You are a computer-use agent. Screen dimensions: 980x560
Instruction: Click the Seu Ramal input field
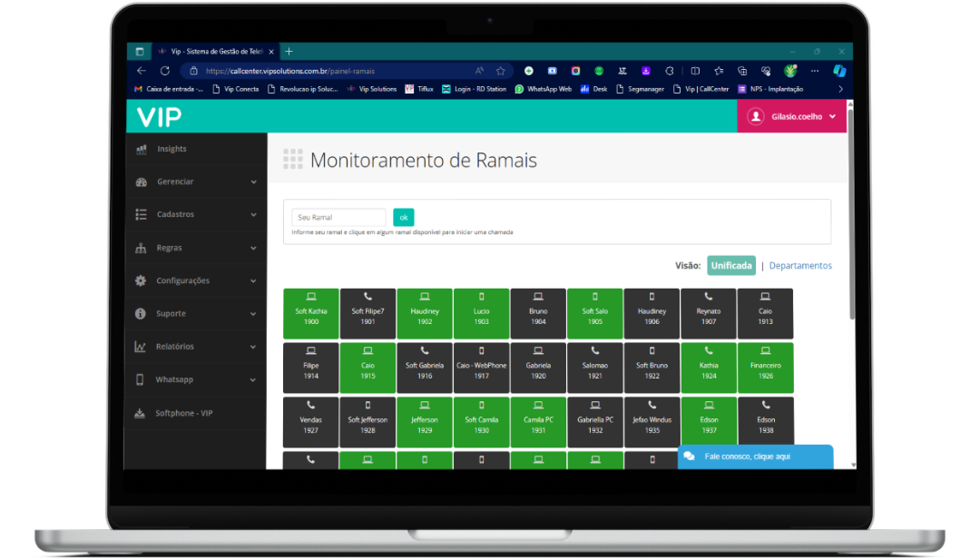338,218
